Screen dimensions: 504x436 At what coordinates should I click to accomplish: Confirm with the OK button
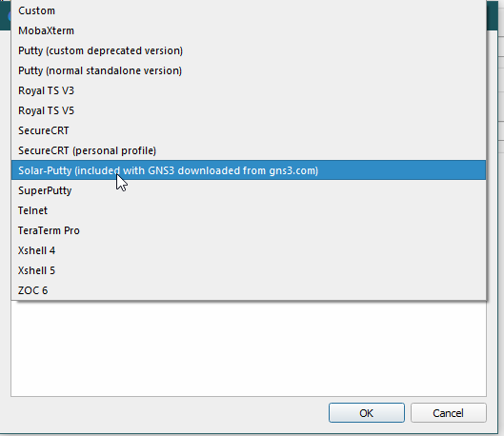367,413
